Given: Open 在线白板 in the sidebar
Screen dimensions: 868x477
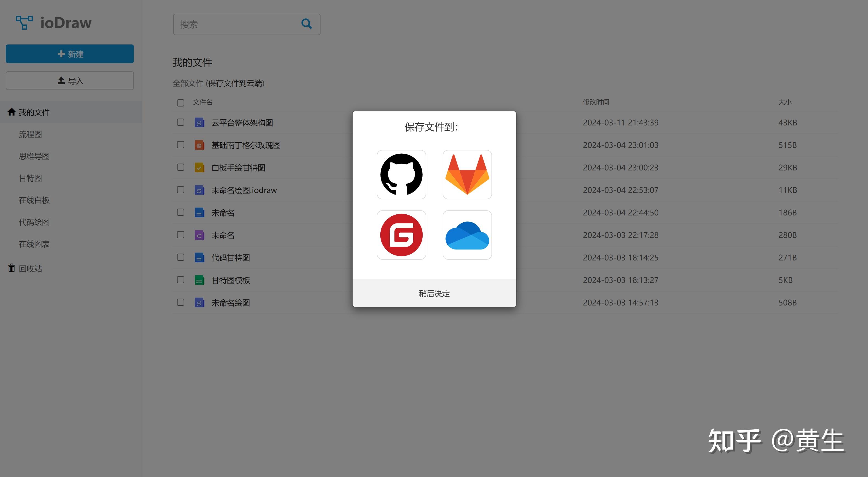Looking at the screenshot, I should (x=34, y=200).
